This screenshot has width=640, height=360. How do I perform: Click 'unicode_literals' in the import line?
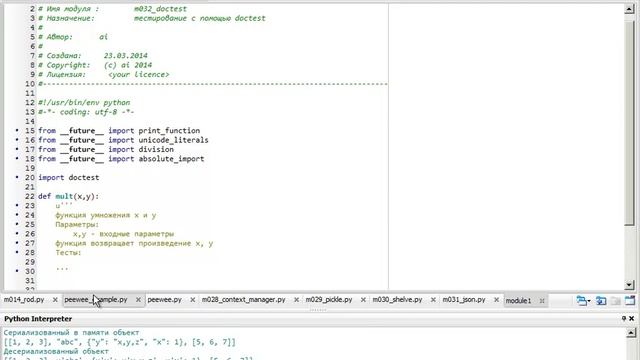click(173, 140)
